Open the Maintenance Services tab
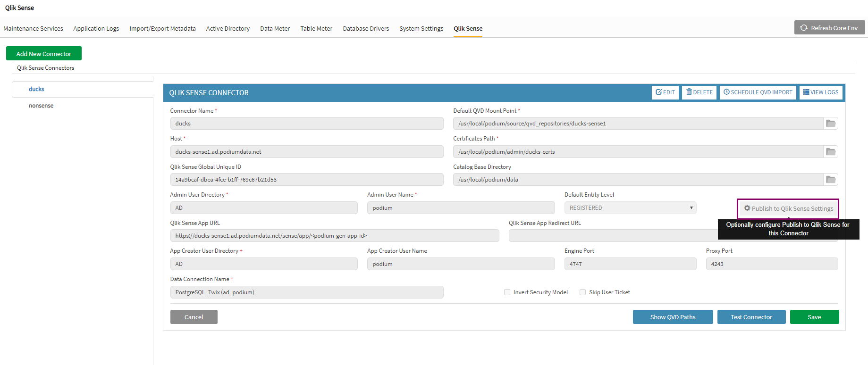The image size is (868, 365). click(33, 29)
